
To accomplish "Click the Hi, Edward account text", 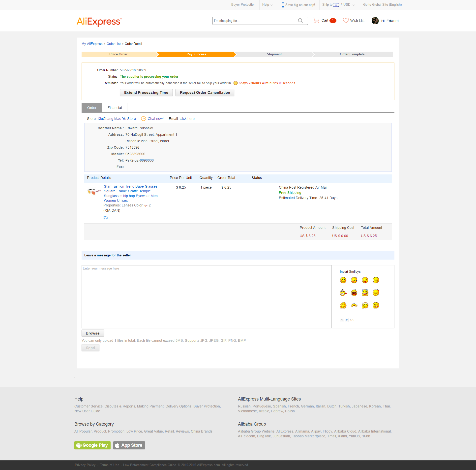I will (x=390, y=21).
